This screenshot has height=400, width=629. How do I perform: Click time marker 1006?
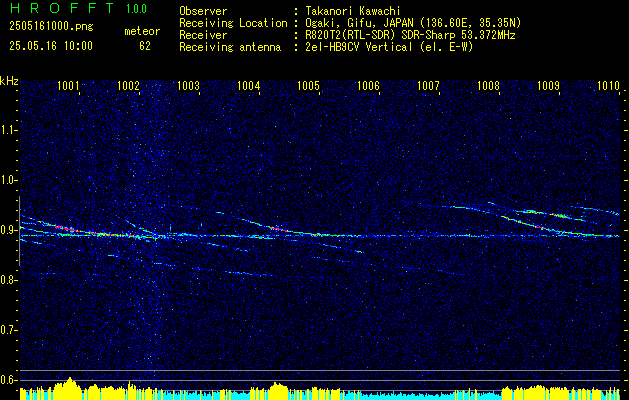[x=369, y=85]
